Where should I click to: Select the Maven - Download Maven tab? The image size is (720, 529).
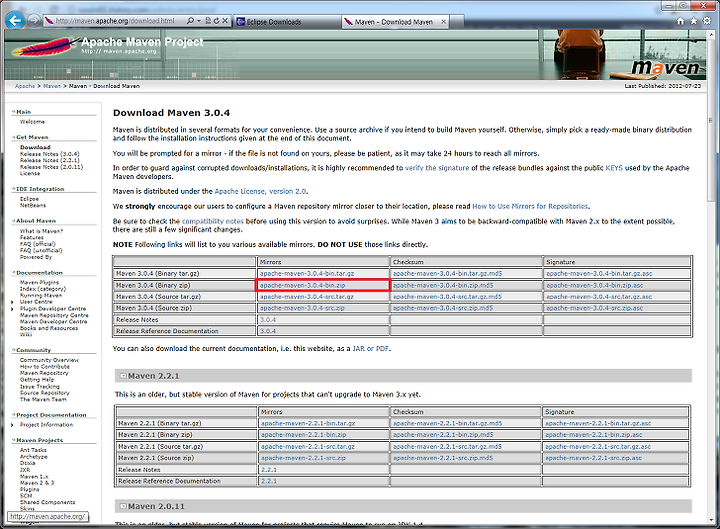pos(395,22)
